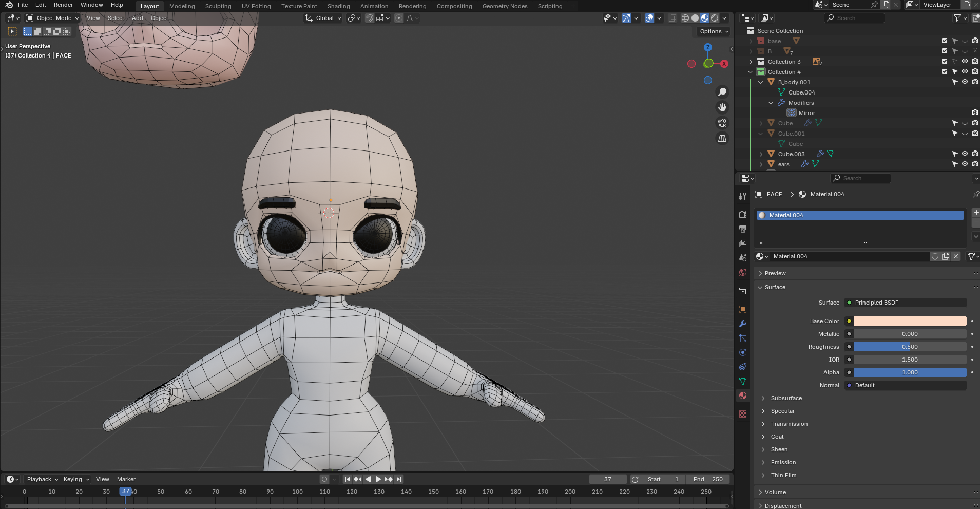Open the Render properties tab icon
The height and width of the screenshot is (509, 980).
click(x=743, y=214)
